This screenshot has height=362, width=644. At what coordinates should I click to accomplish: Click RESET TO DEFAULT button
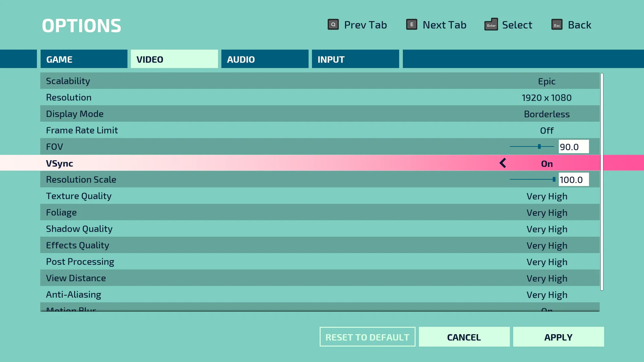pos(367,337)
